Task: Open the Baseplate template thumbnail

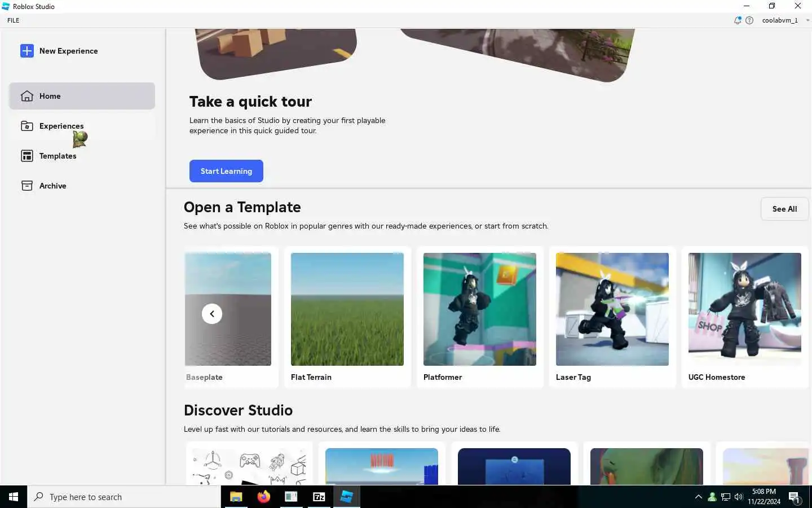Action: 228,309
